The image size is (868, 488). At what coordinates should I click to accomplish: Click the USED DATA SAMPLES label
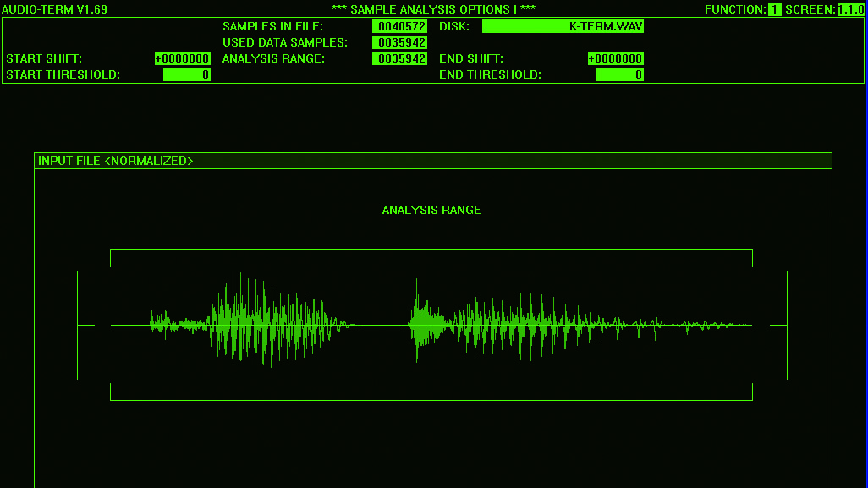285,42
